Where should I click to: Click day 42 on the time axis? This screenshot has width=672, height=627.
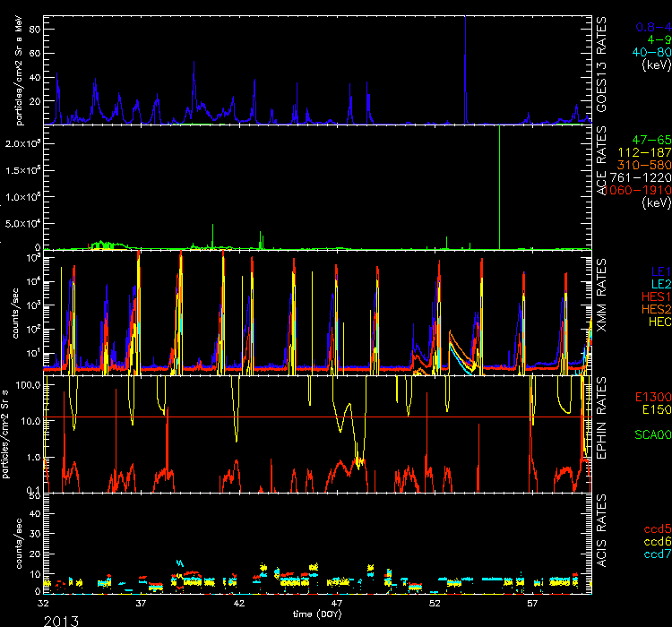coord(238,605)
